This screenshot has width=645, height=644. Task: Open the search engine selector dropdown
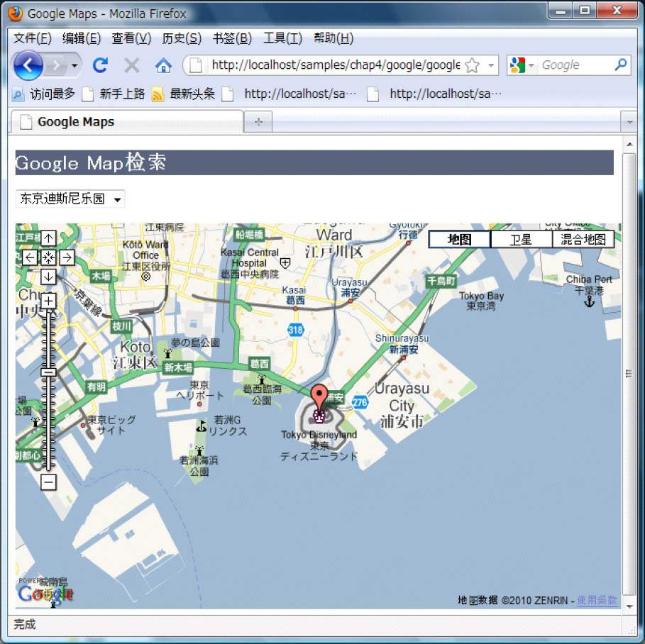[x=522, y=65]
